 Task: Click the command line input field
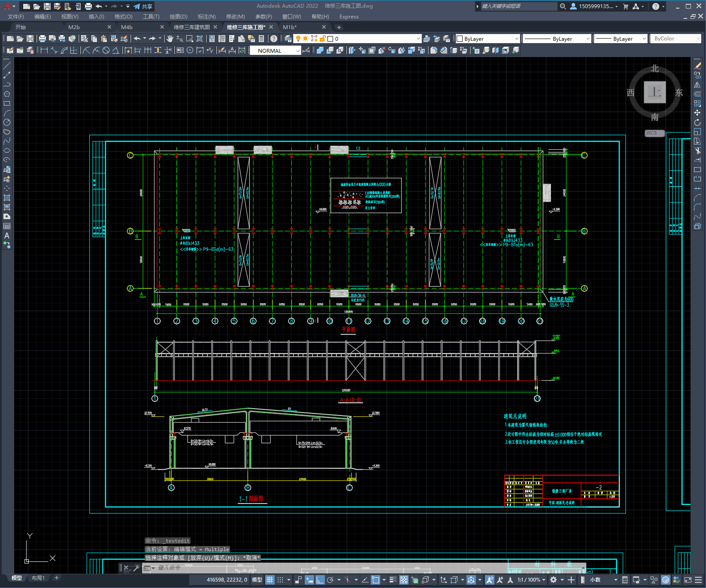click(365, 568)
